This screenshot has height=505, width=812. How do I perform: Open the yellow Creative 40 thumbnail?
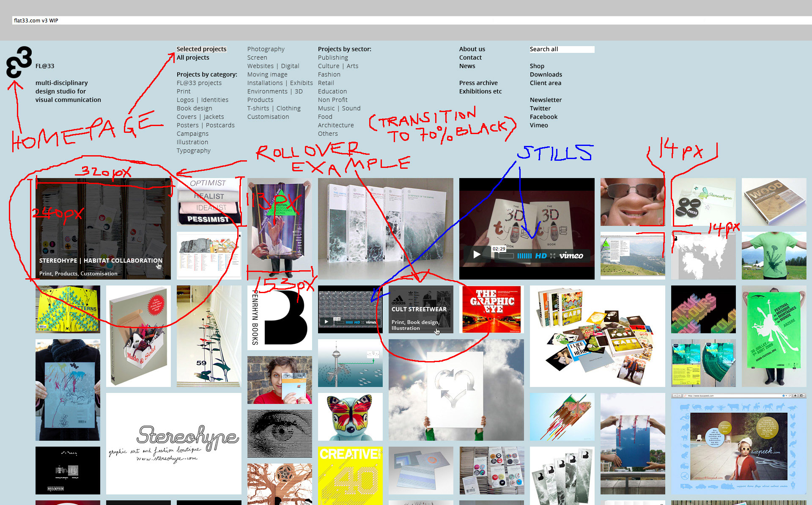point(350,476)
